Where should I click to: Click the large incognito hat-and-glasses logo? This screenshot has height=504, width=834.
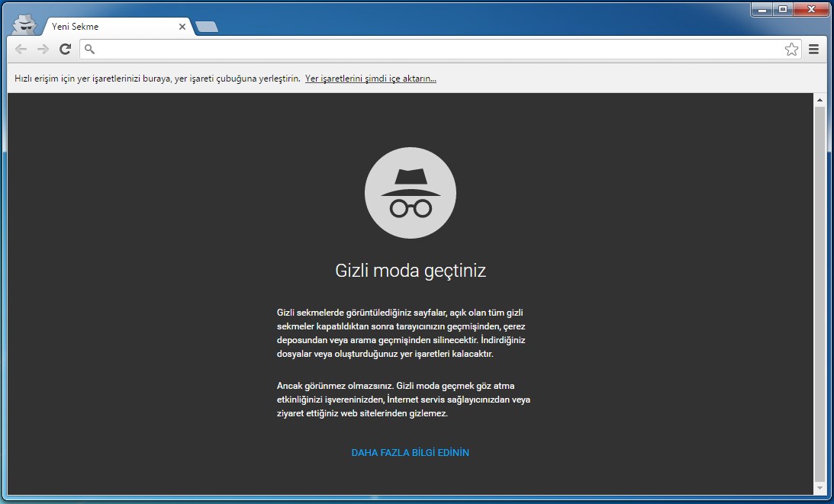(x=411, y=193)
